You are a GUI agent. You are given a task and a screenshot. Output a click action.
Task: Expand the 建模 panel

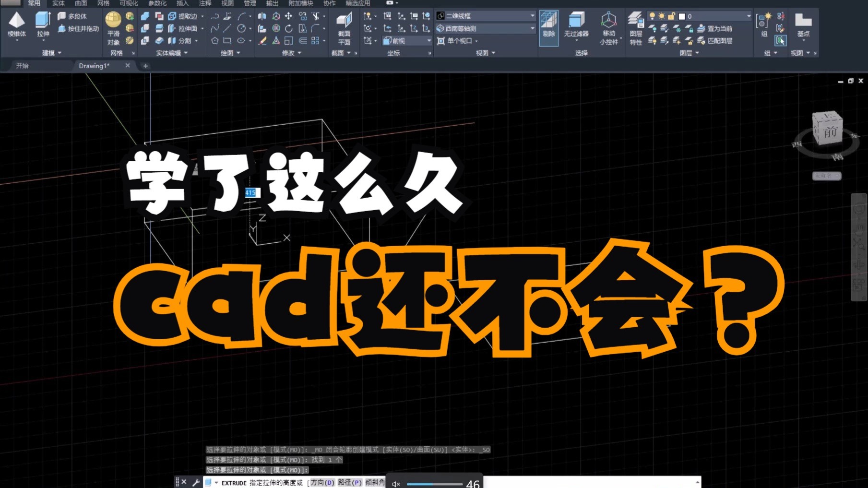coord(52,53)
